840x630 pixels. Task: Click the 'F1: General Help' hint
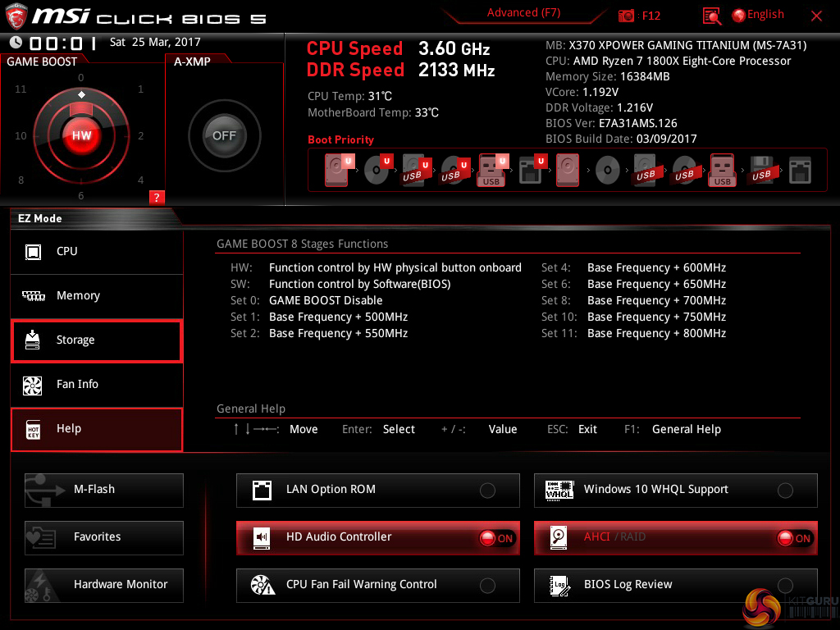coord(673,429)
